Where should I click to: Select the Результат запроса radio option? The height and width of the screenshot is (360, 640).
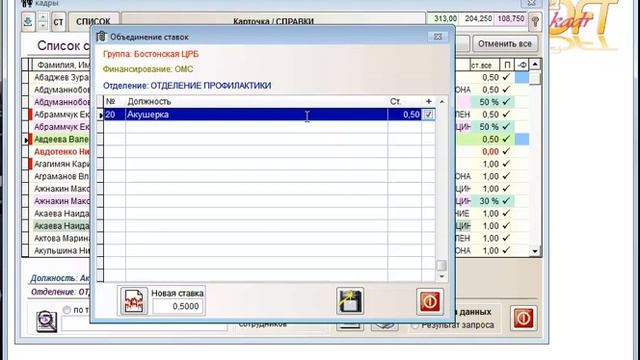415,326
